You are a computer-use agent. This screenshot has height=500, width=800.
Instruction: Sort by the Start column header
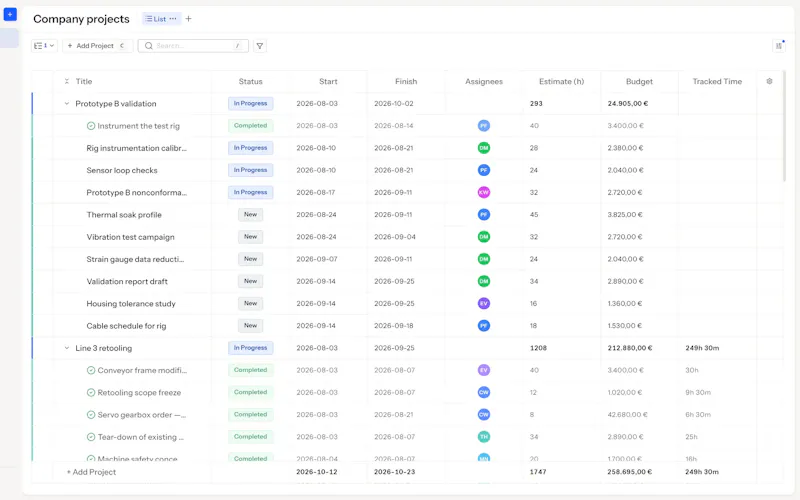tap(328, 81)
